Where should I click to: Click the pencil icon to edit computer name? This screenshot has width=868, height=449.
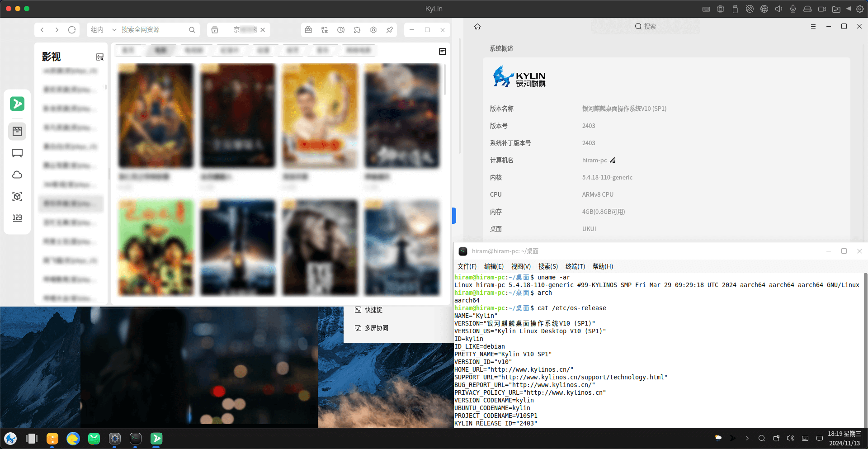[613, 161]
